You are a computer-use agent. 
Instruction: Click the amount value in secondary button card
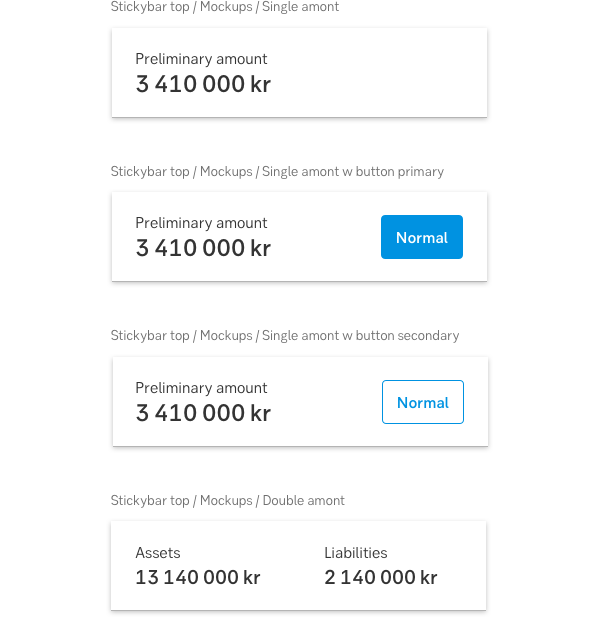[203, 413]
